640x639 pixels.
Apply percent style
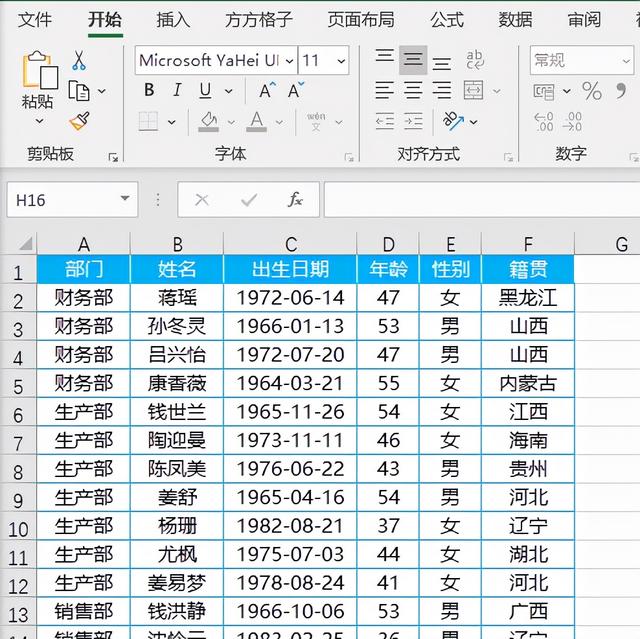[591, 91]
